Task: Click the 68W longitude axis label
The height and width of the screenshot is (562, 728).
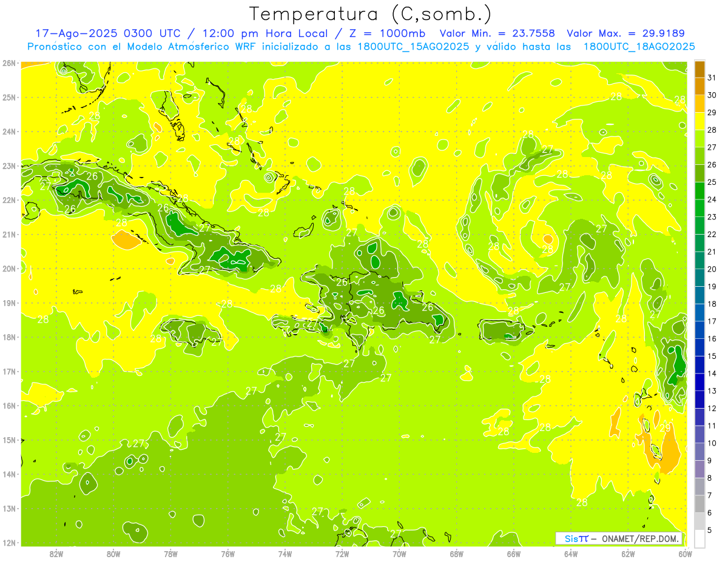Action: (x=456, y=554)
